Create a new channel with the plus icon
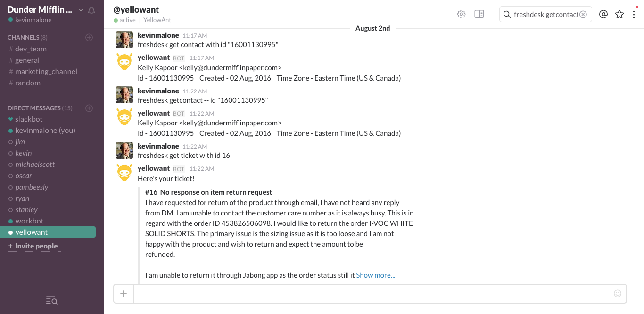 pyautogui.click(x=89, y=37)
